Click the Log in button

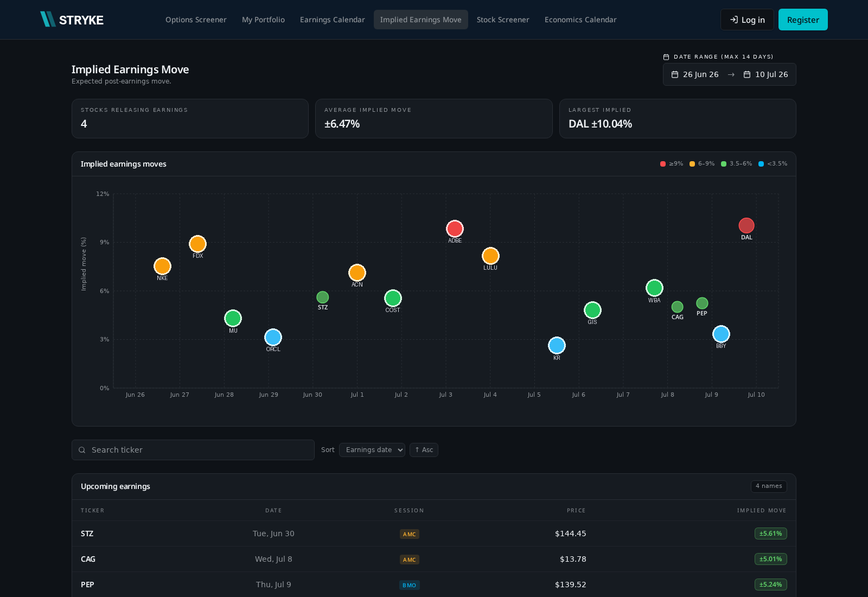(747, 20)
